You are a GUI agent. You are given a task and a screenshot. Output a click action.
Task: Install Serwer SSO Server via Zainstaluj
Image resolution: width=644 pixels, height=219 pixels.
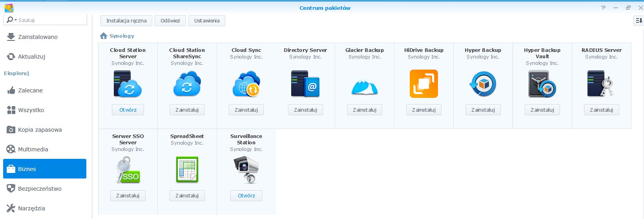[x=128, y=195]
